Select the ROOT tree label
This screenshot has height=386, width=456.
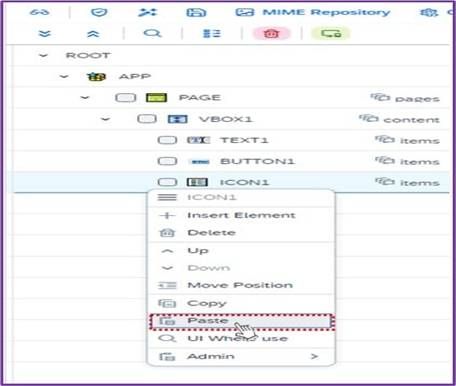pyautogui.click(x=88, y=56)
